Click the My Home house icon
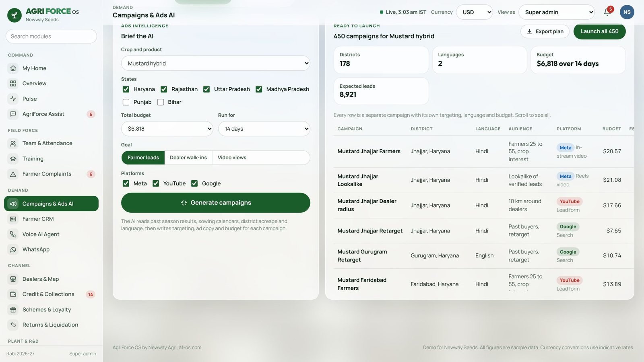 coord(13,68)
